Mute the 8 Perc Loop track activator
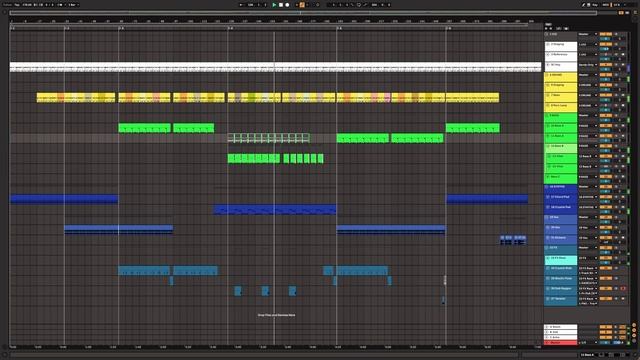Viewport: 640px width, 360px height. 606,106
